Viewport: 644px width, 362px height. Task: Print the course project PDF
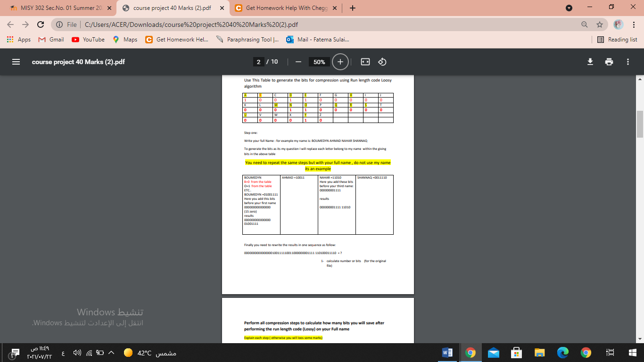609,61
